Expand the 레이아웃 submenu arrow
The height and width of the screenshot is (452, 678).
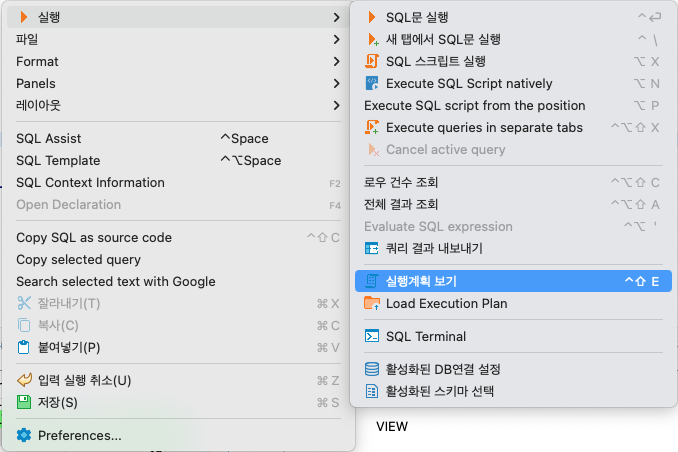point(336,105)
